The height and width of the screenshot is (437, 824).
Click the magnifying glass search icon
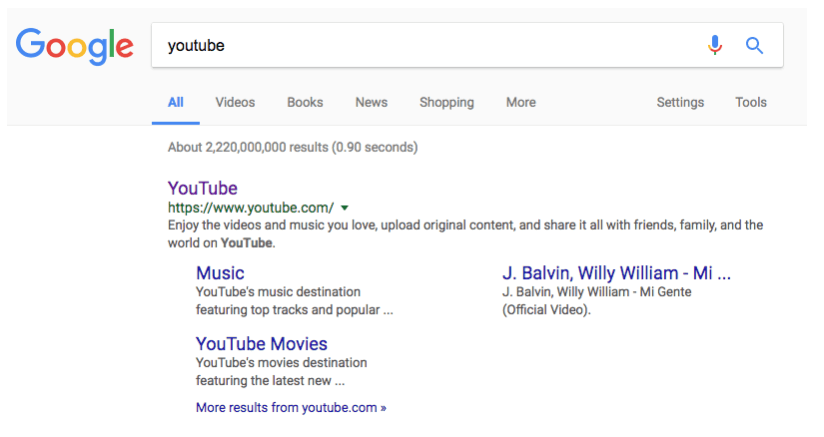click(754, 46)
